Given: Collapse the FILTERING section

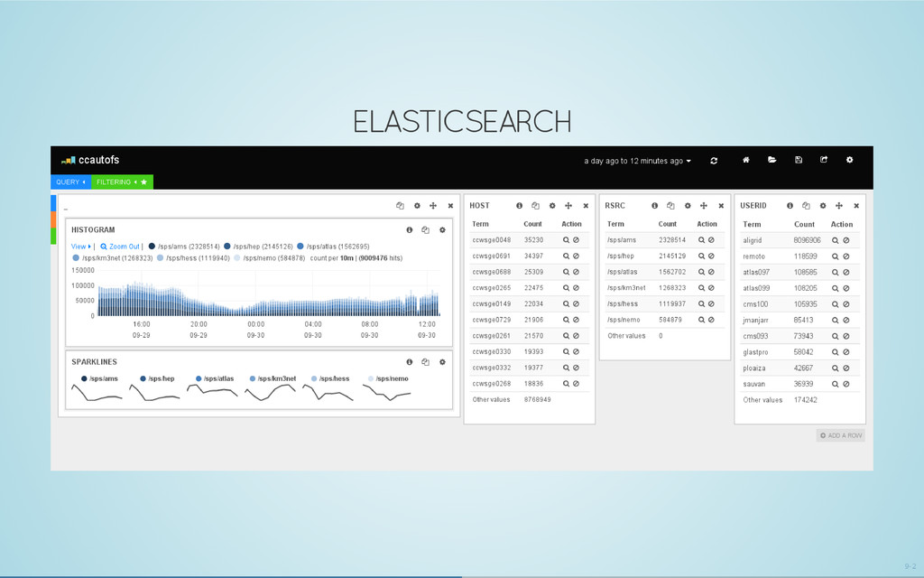Looking at the screenshot, I should click(x=122, y=182).
